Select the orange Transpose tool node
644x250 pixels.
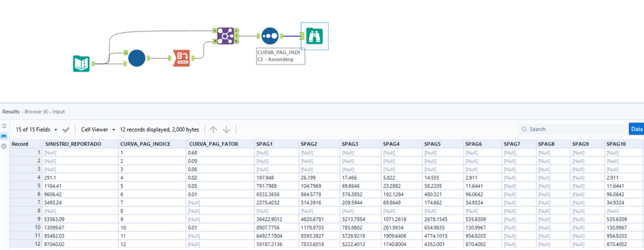[181, 58]
